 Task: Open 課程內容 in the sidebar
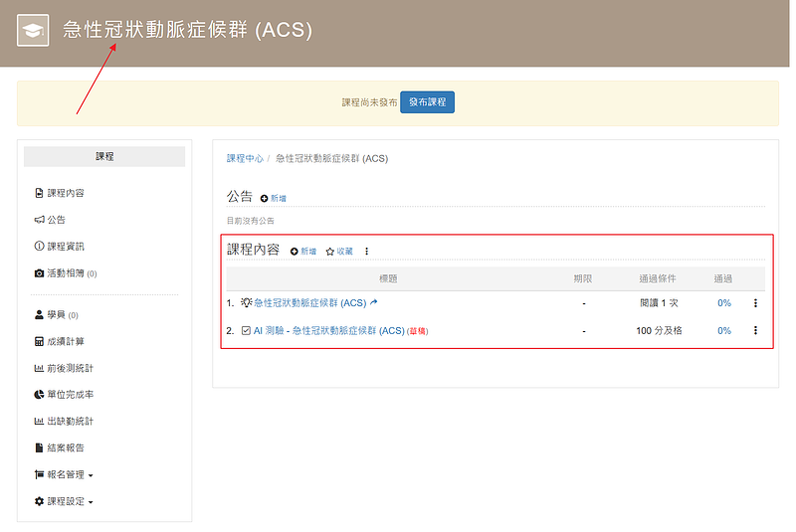(x=65, y=193)
